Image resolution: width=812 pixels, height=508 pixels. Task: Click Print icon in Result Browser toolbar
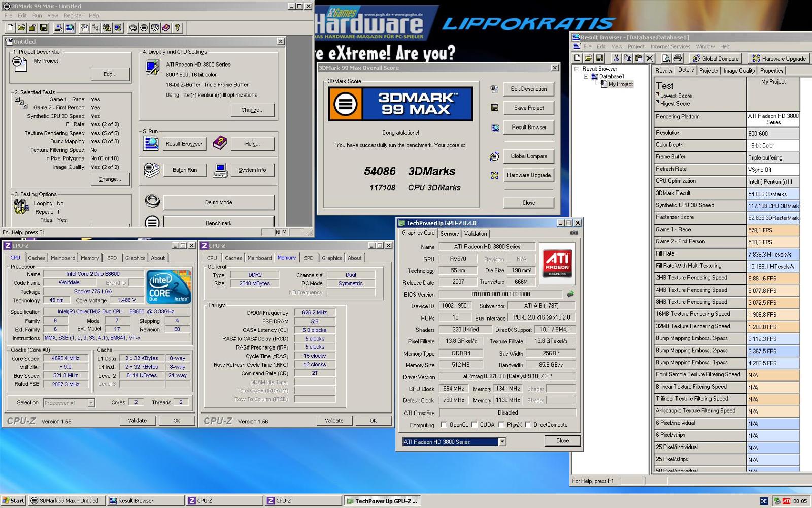pyautogui.click(x=678, y=58)
